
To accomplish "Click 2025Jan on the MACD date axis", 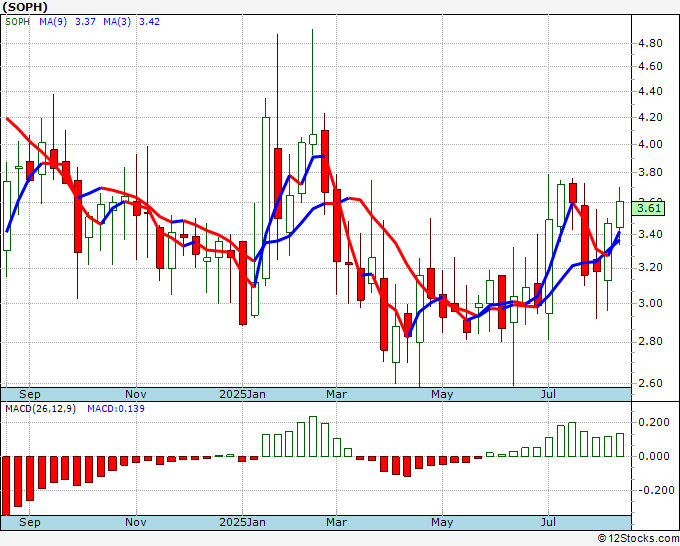I will pos(242,522).
